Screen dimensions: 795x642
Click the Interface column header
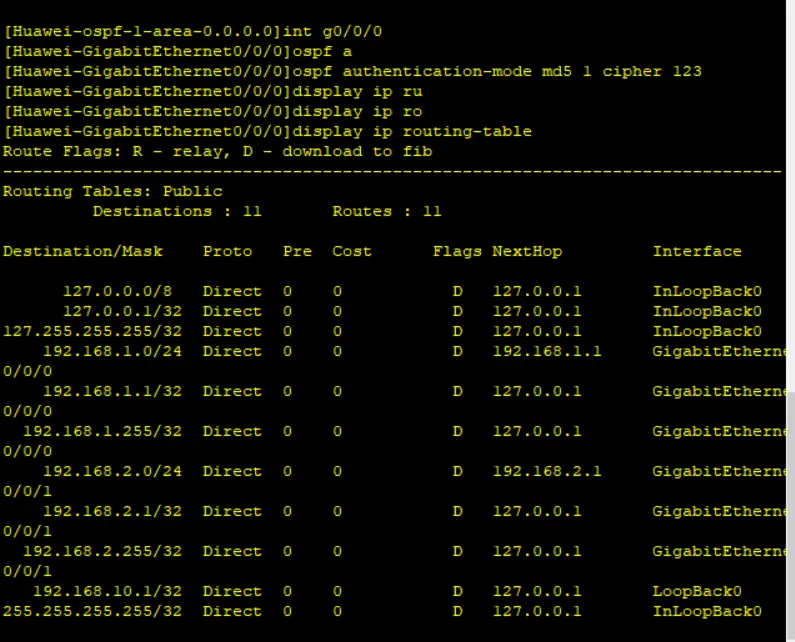click(697, 251)
